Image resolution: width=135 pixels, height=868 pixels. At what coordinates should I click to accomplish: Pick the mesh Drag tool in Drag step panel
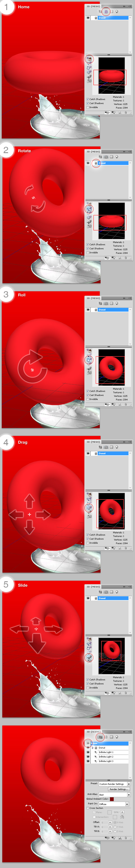tap(89, 508)
